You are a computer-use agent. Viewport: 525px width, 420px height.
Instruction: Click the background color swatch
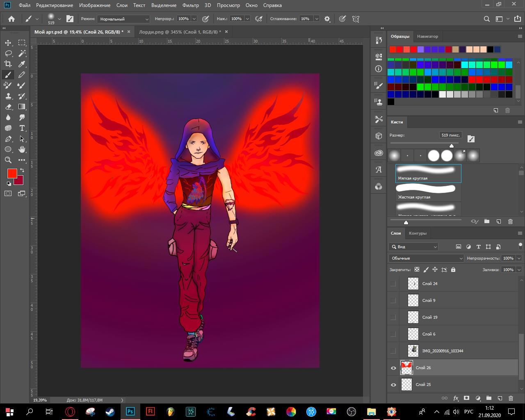click(20, 182)
